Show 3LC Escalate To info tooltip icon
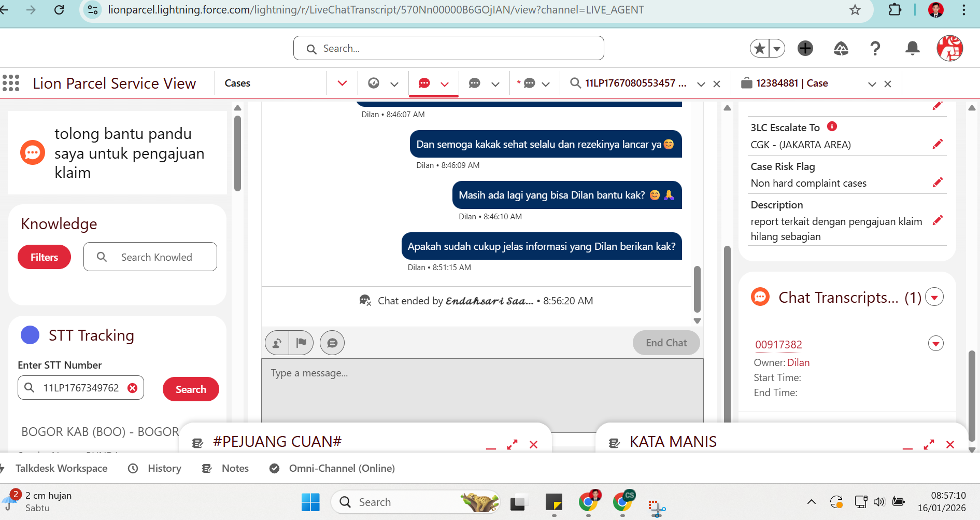This screenshot has height=520, width=980. click(x=832, y=127)
